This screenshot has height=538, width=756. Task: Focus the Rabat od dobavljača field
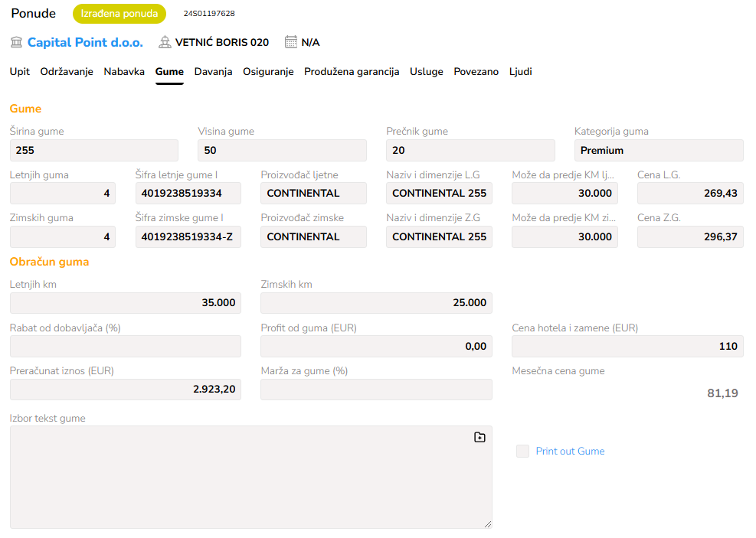pos(125,347)
